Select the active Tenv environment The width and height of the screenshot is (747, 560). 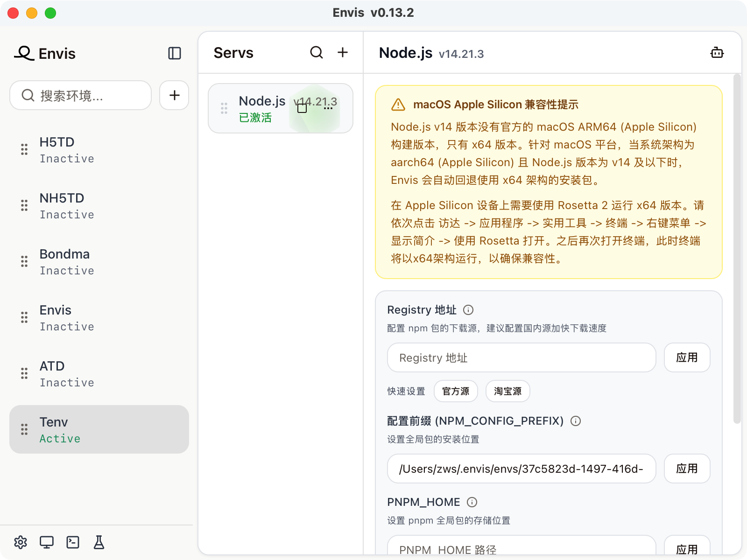click(x=99, y=429)
